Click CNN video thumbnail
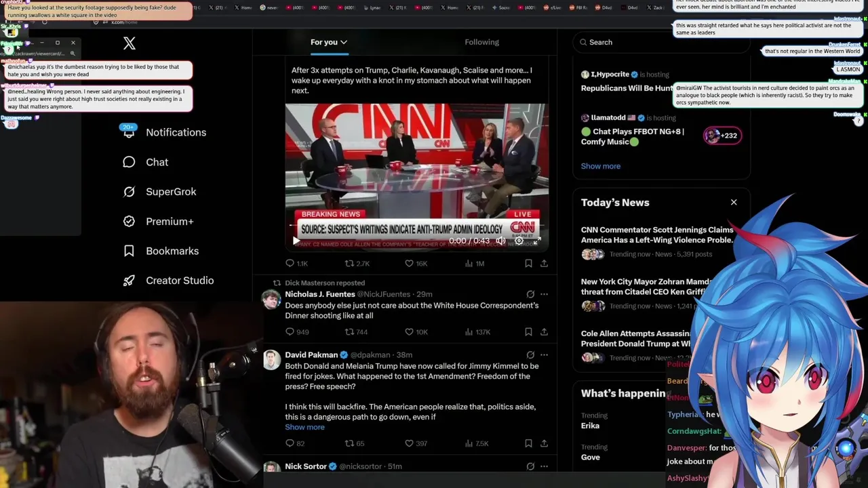Image resolution: width=868 pixels, height=488 pixels. coord(417,177)
